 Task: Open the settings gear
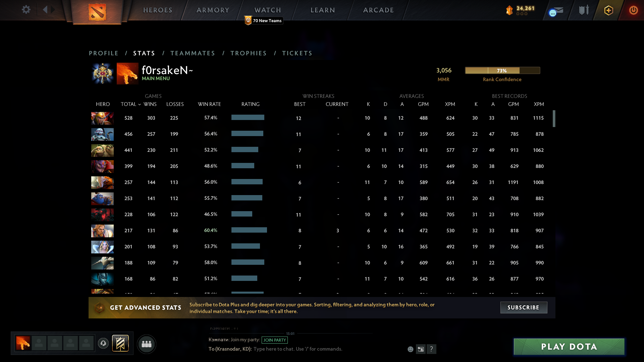[26, 10]
